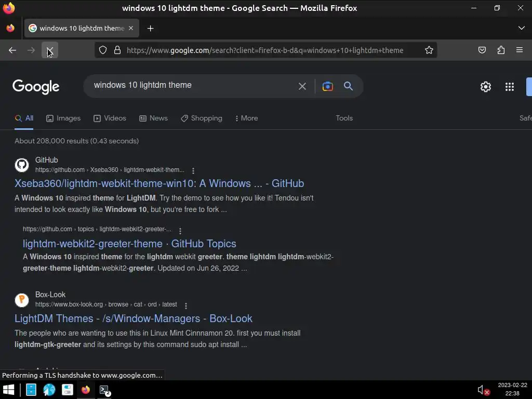Launch the blue globe web browser in taskbar

49,390
